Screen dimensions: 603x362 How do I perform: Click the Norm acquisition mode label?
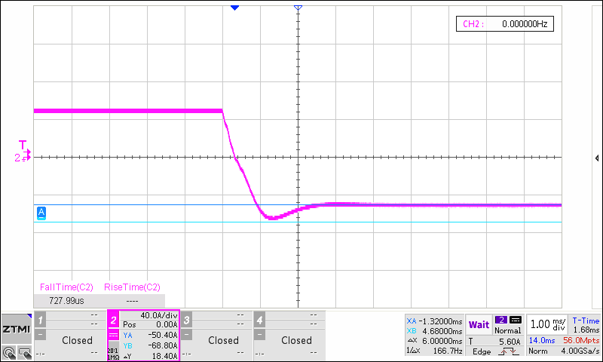point(538,351)
